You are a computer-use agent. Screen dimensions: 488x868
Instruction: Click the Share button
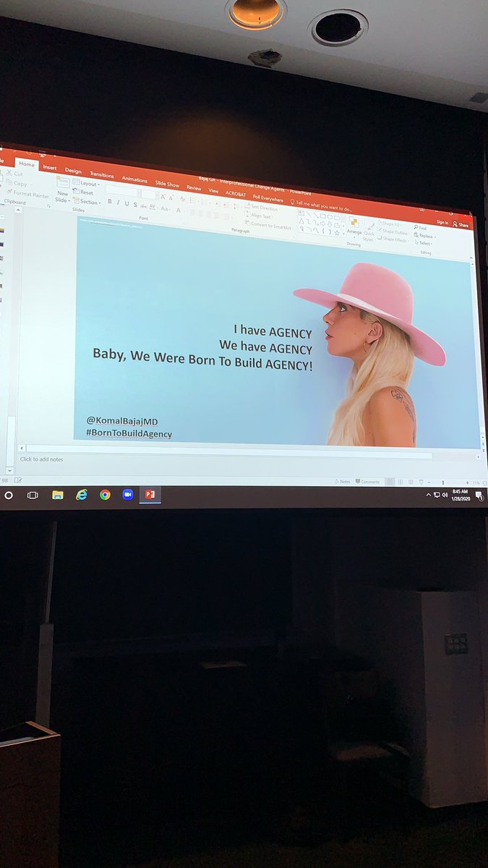(461, 225)
